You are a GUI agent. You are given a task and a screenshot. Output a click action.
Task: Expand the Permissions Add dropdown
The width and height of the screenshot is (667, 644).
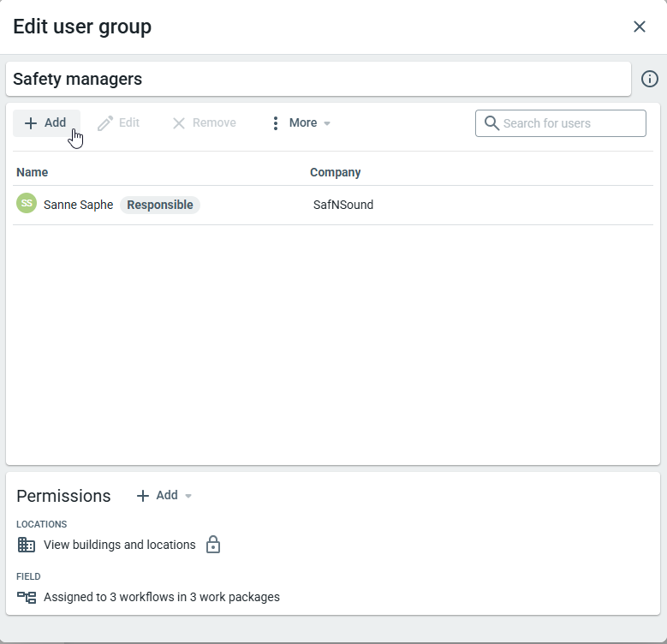pyautogui.click(x=164, y=496)
